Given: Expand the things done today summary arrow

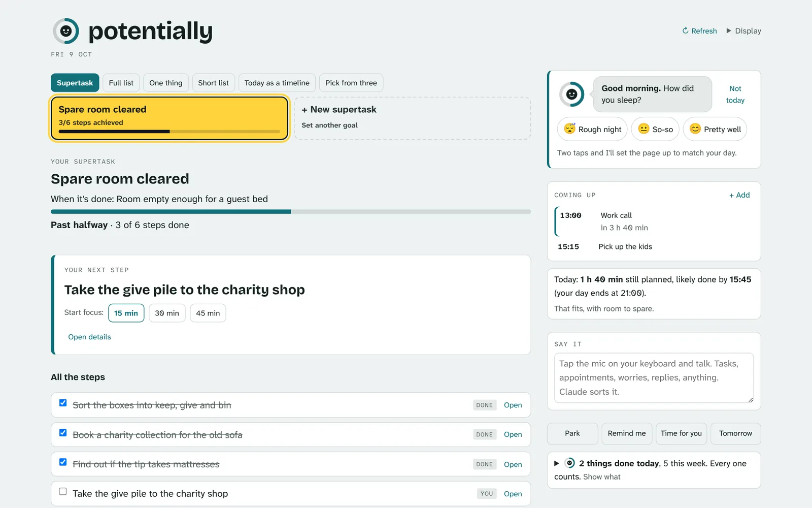Looking at the screenshot, I should [x=557, y=463].
